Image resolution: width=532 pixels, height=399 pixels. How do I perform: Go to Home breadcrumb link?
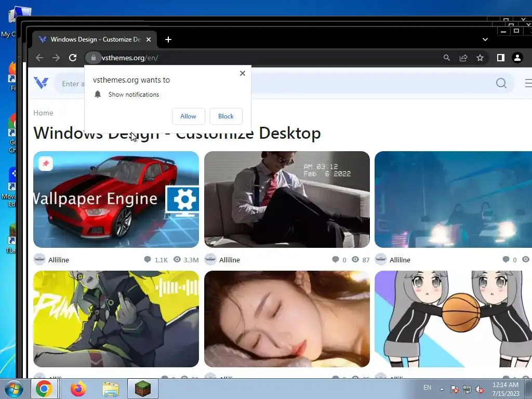click(x=43, y=113)
